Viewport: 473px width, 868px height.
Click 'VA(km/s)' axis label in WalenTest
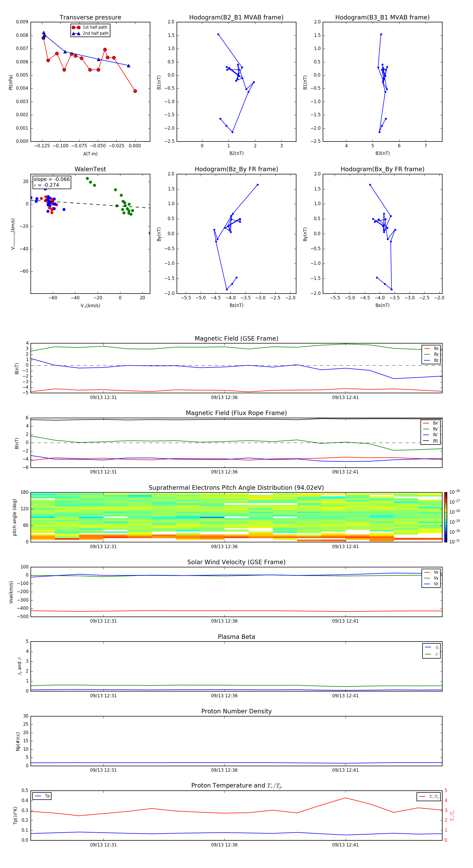(x=90, y=306)
